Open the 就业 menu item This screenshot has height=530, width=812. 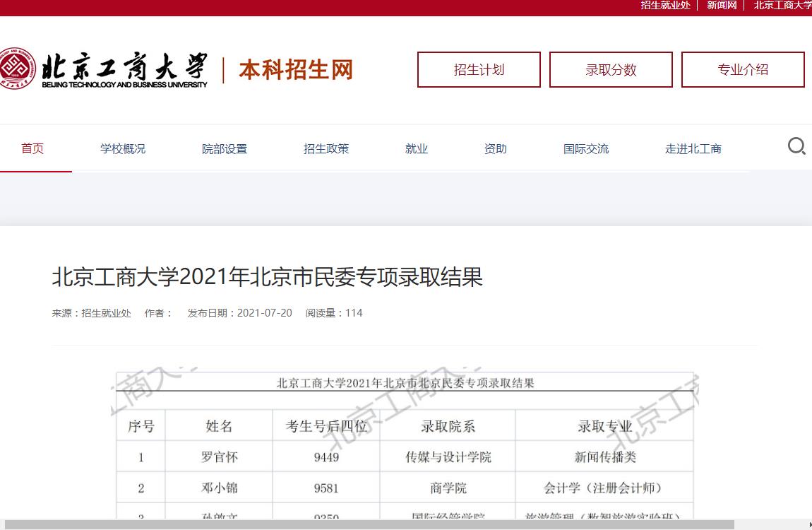coord(417,148)
